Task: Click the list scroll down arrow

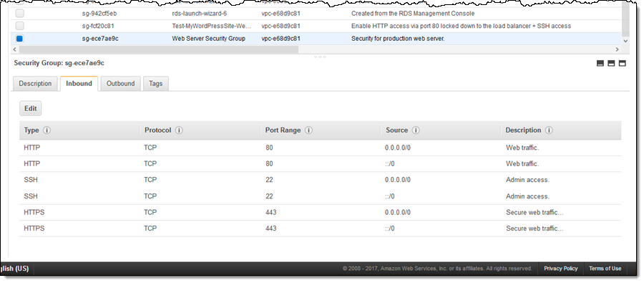Action: [x=625, y=41]
